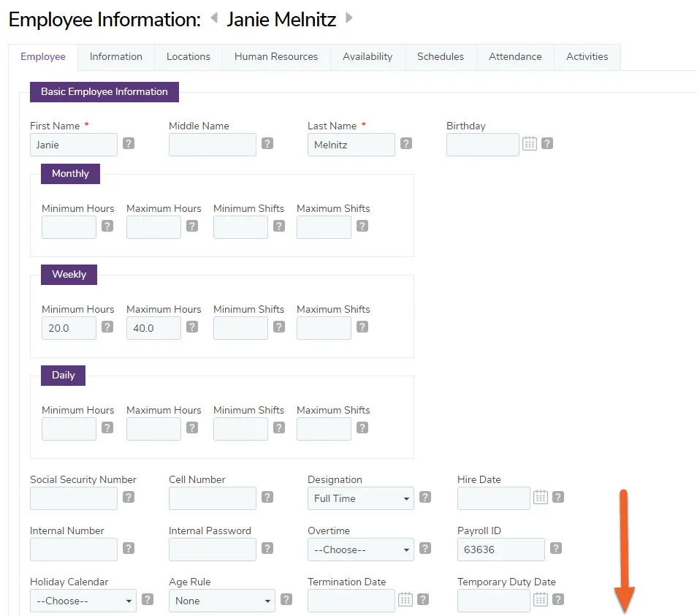Switch to the Human Resources tab
The width and height of the screenshot is (697, 616).
[276, 57]
